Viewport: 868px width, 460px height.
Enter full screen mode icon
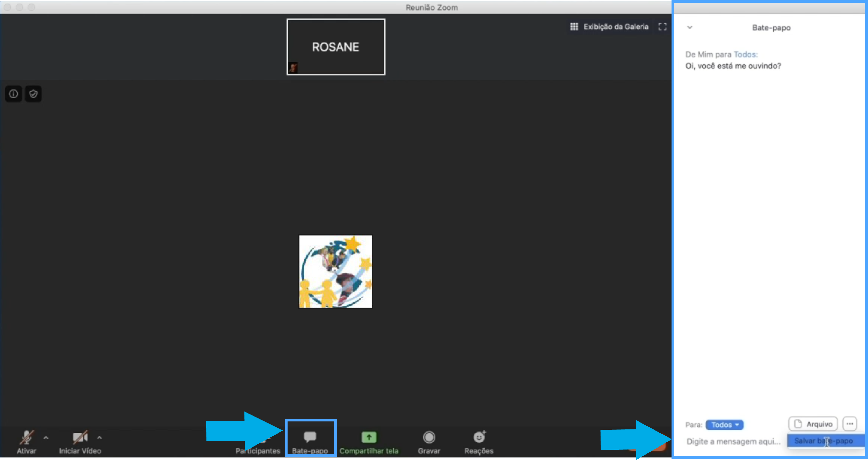pos(662,27)
